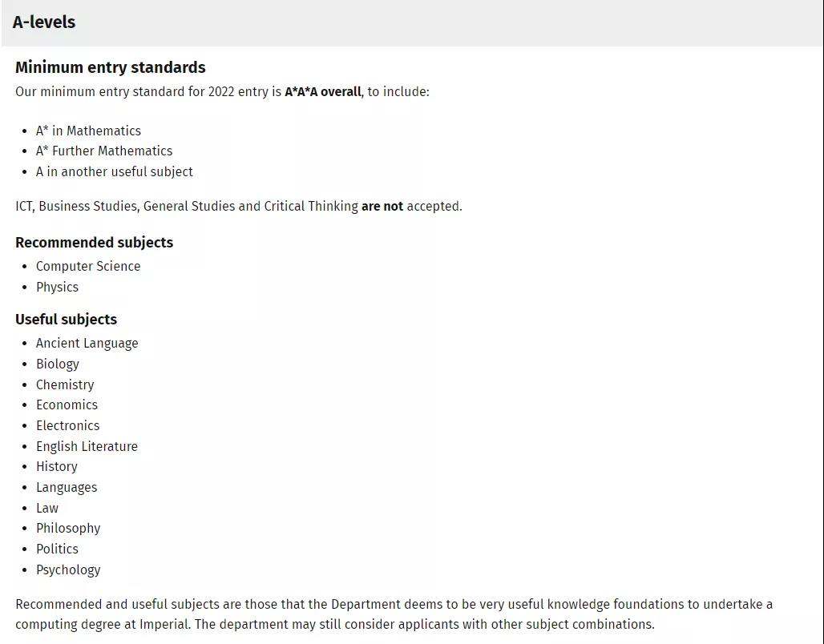The width and height of the screenshot is (824, 644).
Task: Click the Recommended subjects heading
Action: (x=94, y=242)
